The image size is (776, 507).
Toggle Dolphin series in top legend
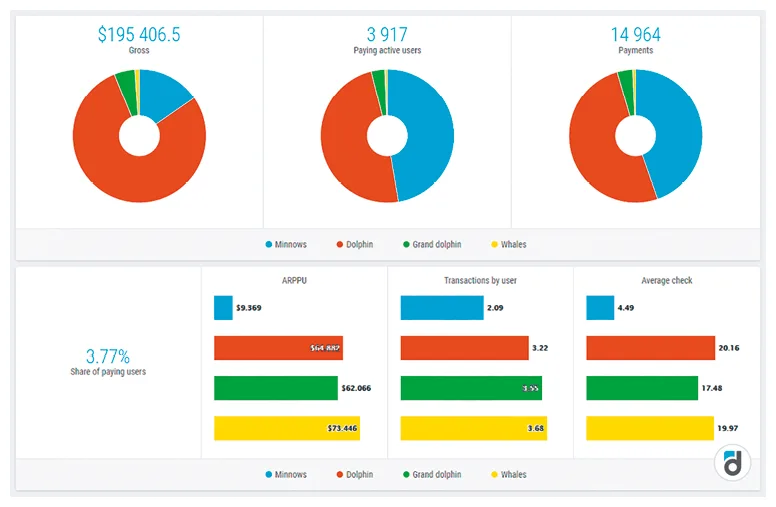pyautogui.click(x=355, y=245)
